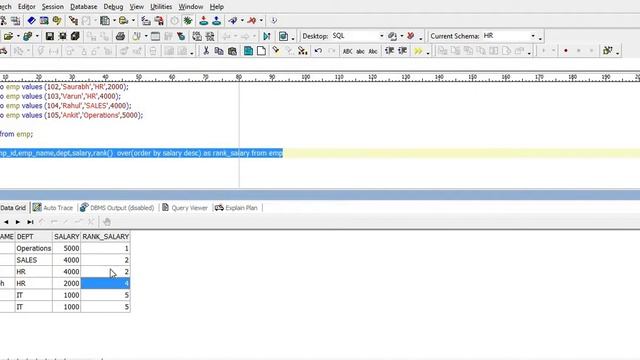Click the blank white page icon
Screen dimensions: 640x360
(x=261, y=51)
